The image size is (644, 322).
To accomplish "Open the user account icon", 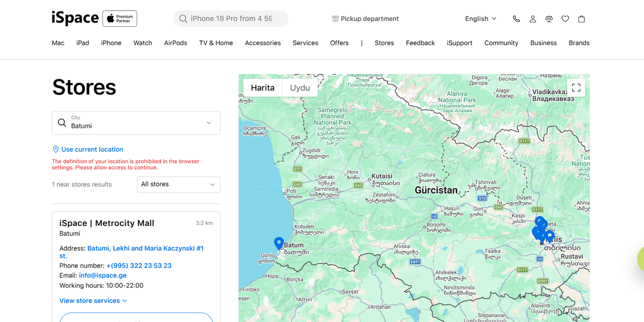I will 532,19.
